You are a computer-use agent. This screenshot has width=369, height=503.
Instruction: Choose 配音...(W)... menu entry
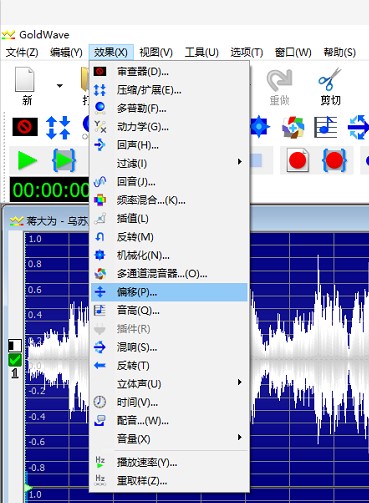169,421
